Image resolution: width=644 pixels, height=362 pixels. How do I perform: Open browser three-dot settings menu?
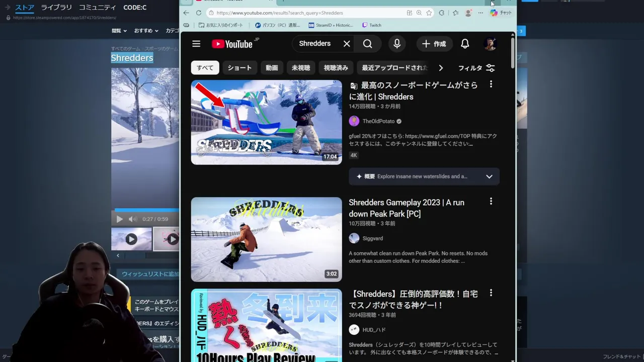[x=480, y=13]
